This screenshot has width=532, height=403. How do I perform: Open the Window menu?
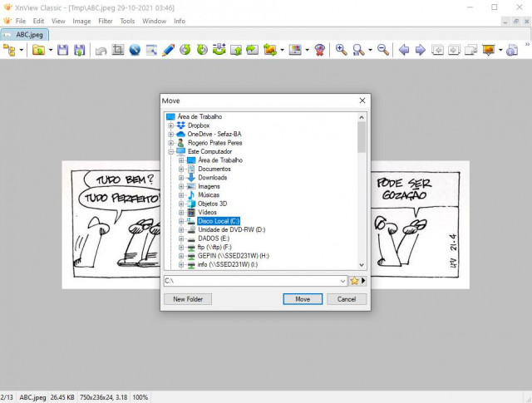[155, 21]
